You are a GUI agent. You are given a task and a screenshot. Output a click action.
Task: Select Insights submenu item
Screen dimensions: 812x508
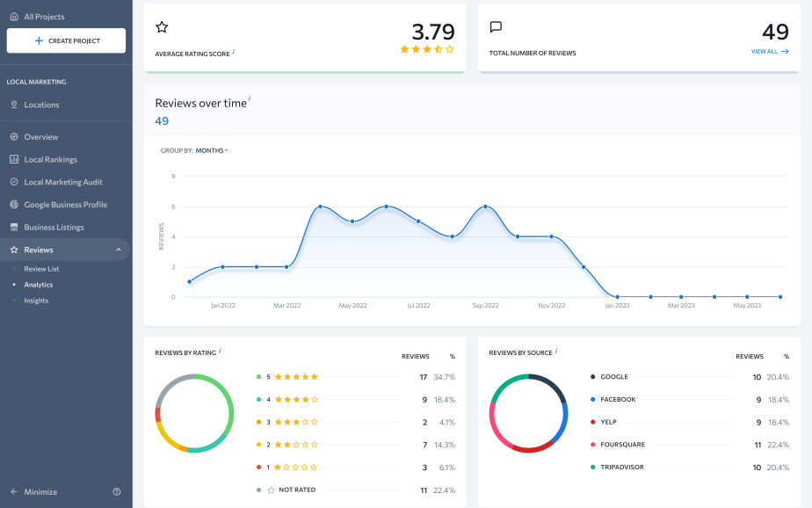pyautogui.click(x=36, y=301)
